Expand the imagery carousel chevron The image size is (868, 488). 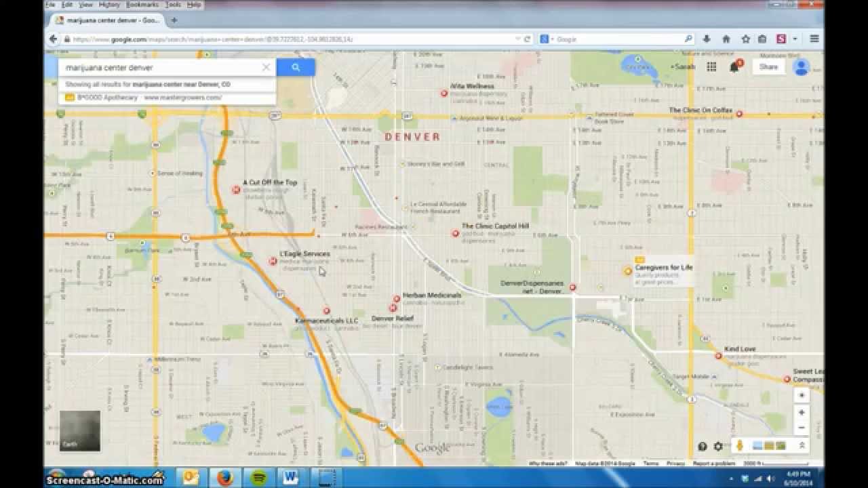click(802, 446)
